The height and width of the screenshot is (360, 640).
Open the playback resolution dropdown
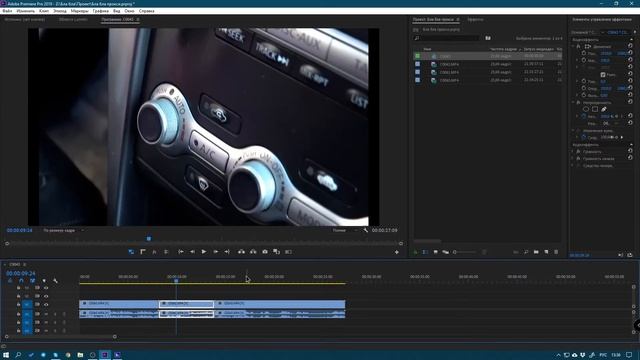click(345, 230)
